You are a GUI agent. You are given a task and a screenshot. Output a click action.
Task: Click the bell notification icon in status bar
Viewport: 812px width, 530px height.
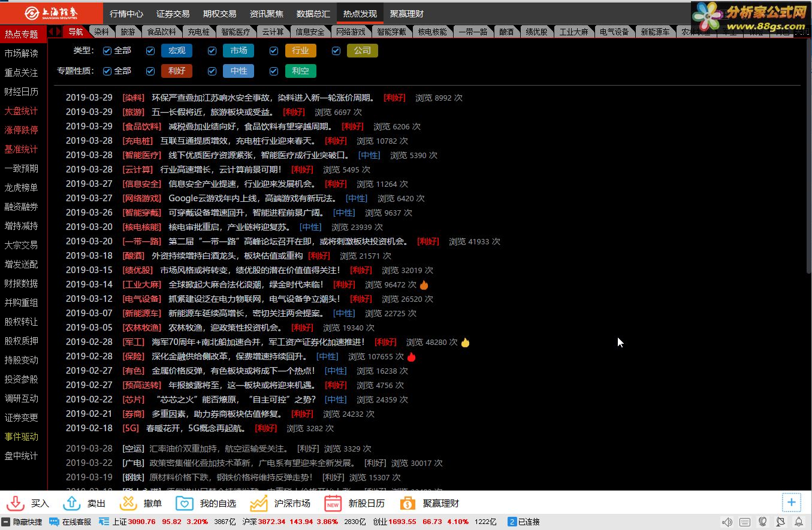(x=799, y=522)
